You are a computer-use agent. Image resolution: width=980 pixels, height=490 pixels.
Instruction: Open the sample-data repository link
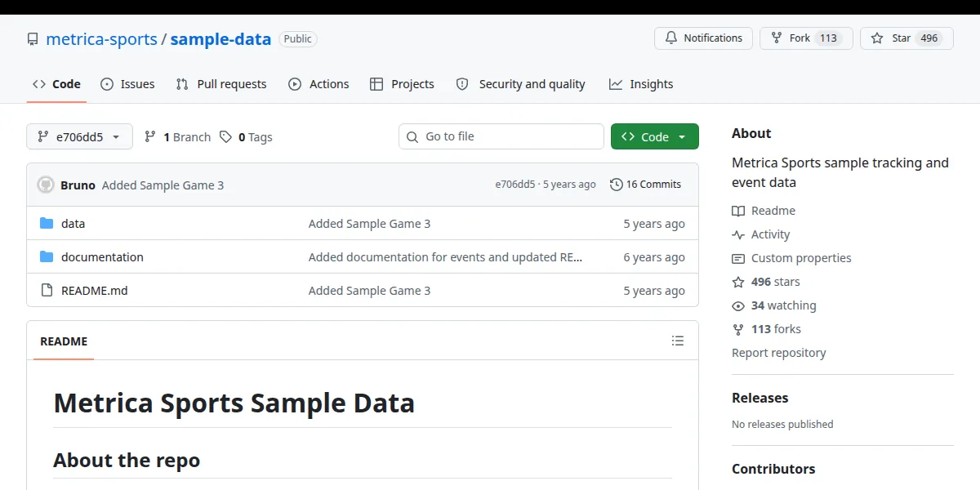220,38
